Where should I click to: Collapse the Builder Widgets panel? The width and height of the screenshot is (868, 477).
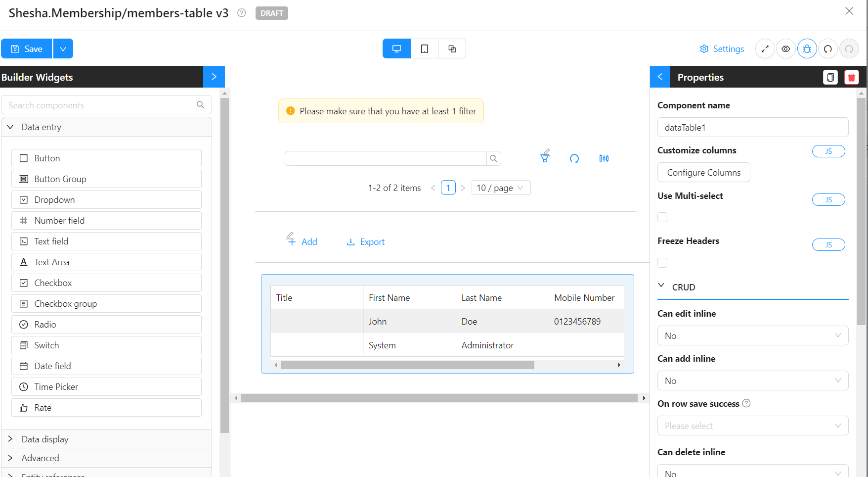click(214, 77)
